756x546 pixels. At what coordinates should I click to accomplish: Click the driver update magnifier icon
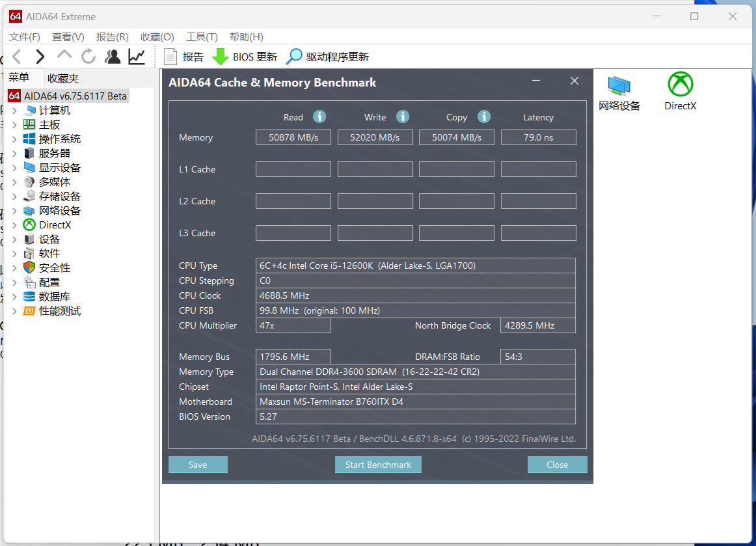click(x=294, y=57)
